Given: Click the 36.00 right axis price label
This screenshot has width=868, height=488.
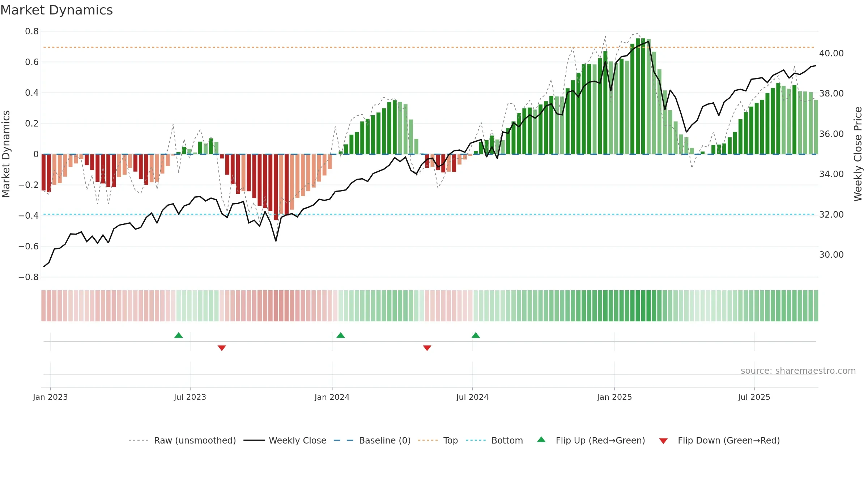Looking at the screenshot, I should 831,134.
